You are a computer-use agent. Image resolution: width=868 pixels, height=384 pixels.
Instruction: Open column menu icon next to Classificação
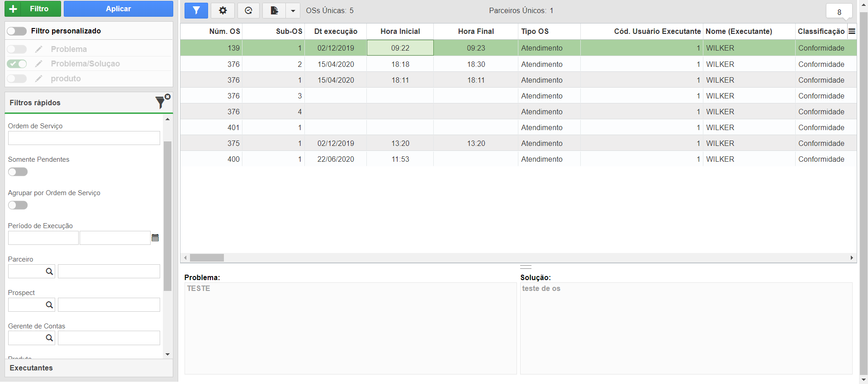tap(852, 31)
